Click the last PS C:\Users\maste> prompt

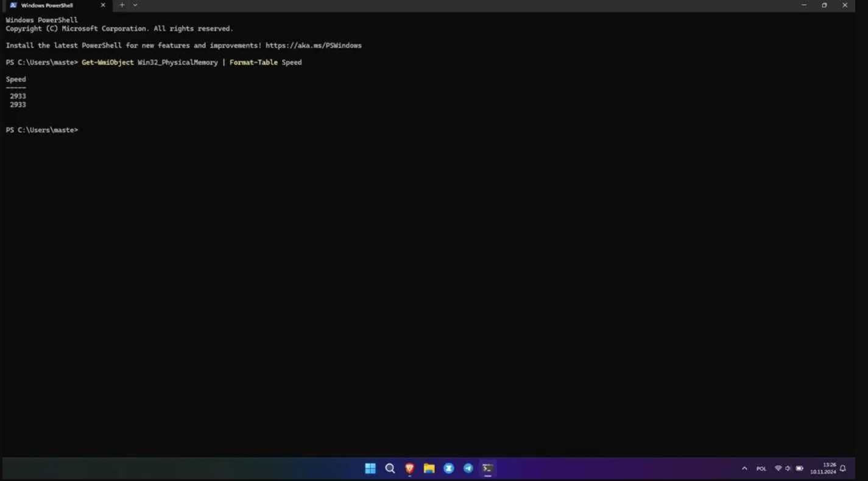point(42,130)
